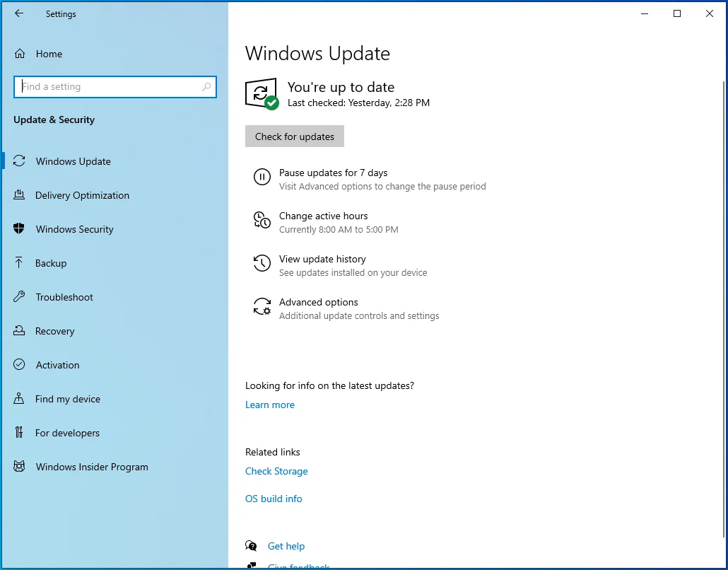Click the Find my device icon
The width and height of the screenshot is (728, 570).
click(x=18, y=399)
